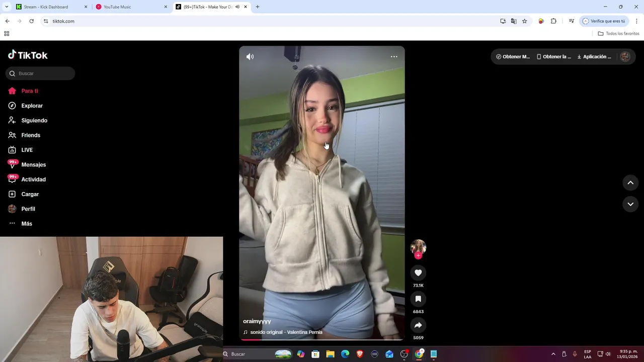
Task: Open a new browser tab
Action: [258, 7]
